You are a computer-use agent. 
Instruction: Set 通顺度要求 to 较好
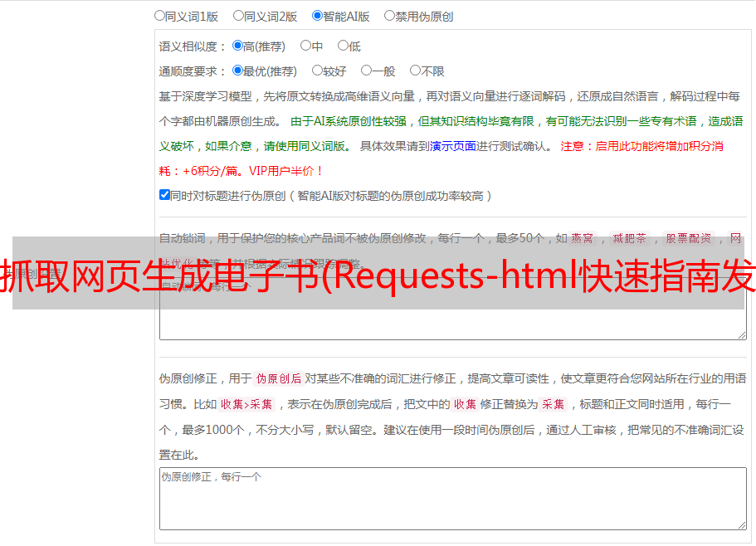[317, 71]
